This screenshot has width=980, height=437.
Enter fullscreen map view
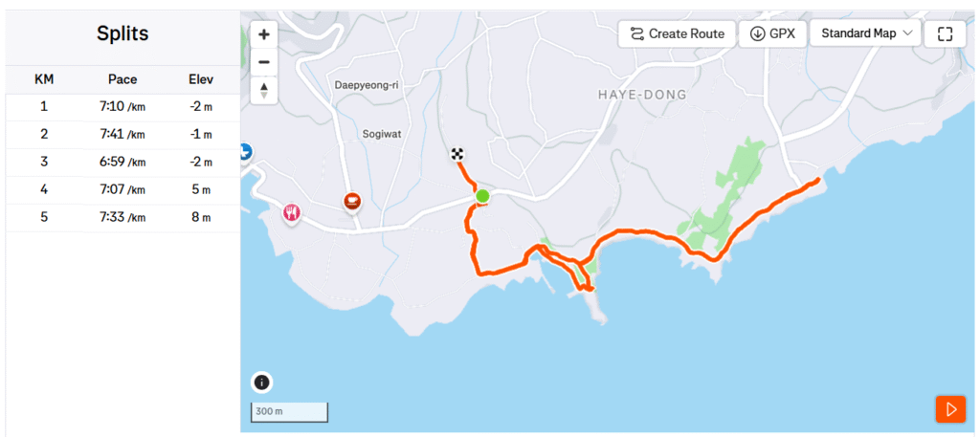[x=945, y=33]
